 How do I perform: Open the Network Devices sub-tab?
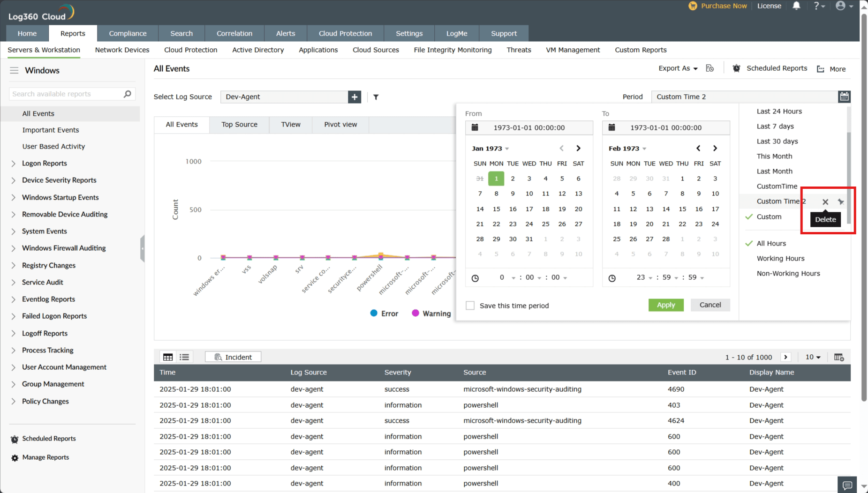click(x=122, y=50)
